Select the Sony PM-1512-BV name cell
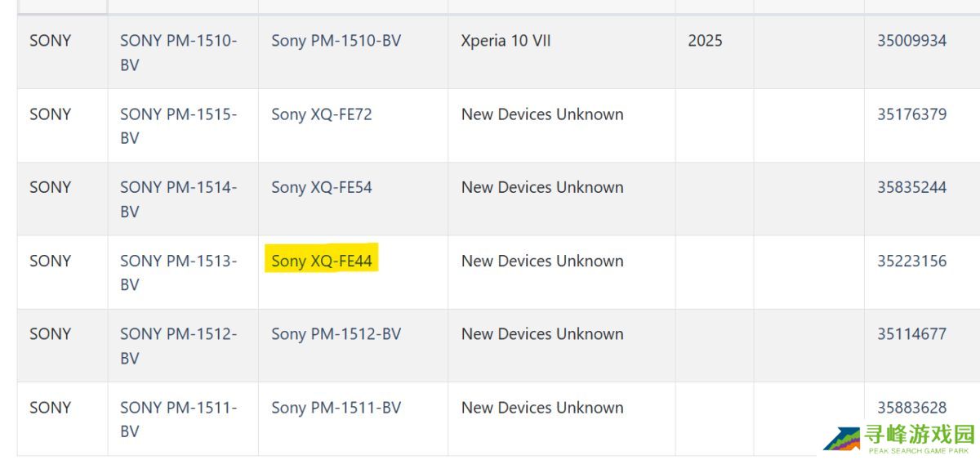The width and height of the screenshot is (980, 460). [x=336, y=333]
